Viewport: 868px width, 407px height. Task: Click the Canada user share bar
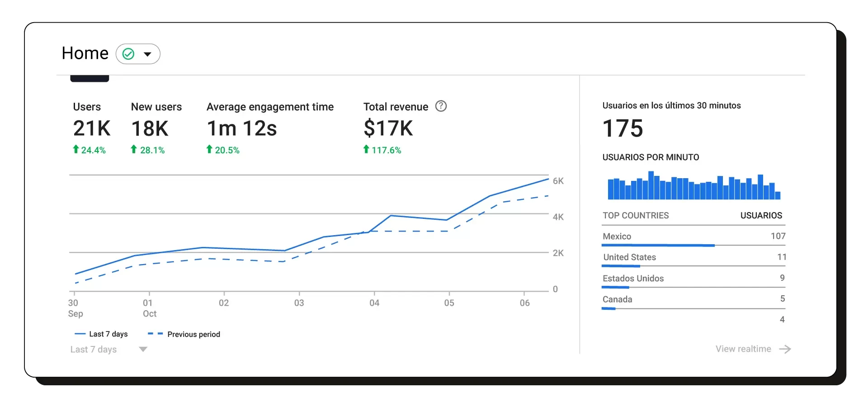point(609,309)
